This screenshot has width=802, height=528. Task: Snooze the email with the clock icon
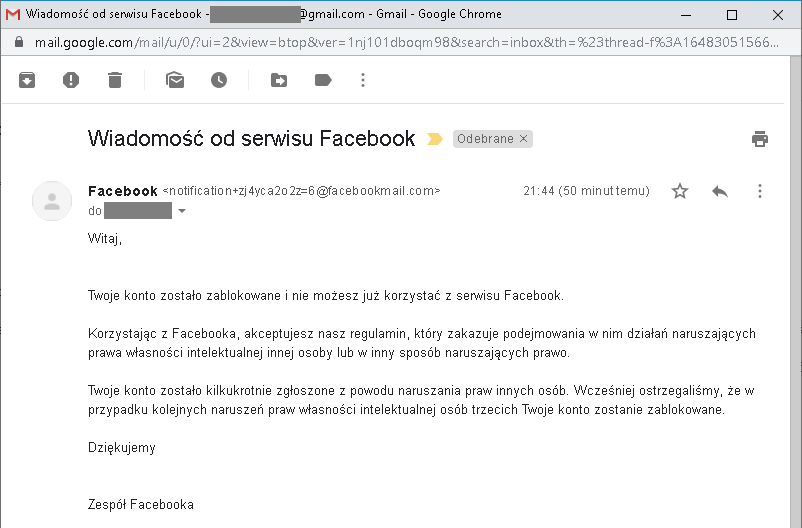pyautogui.click(x=219, y=80)
